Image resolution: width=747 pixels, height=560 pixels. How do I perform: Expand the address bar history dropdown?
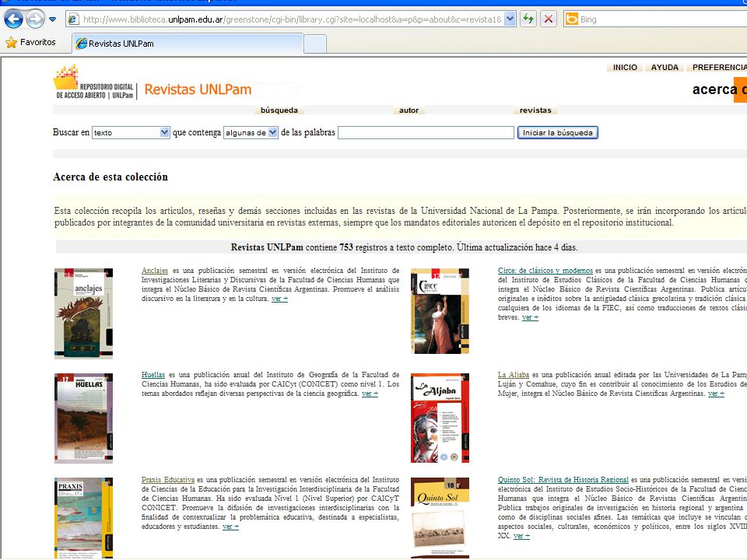510,19
